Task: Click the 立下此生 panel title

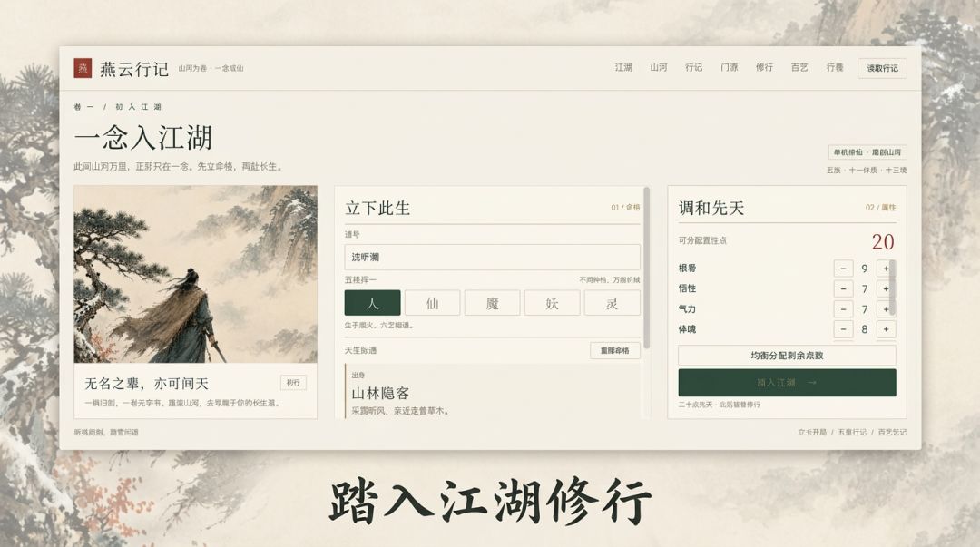Action: (x=377, y=208)
